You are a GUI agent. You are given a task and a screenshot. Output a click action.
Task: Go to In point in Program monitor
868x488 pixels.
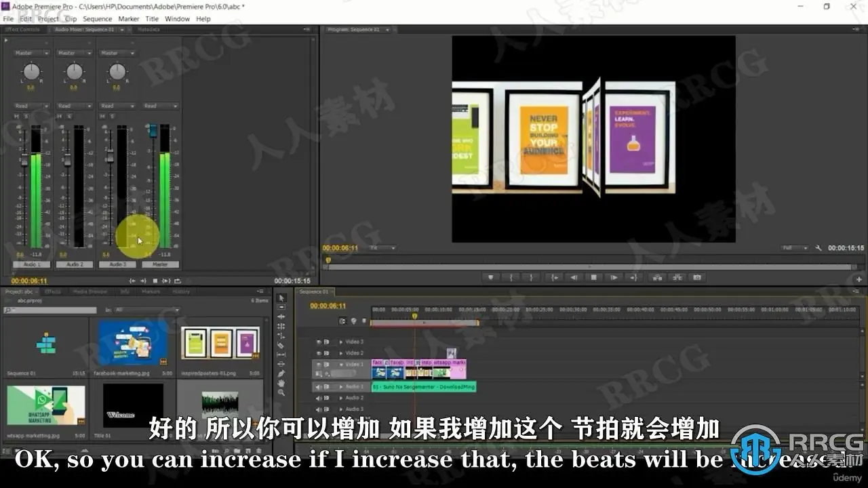[x=555, y=277]
